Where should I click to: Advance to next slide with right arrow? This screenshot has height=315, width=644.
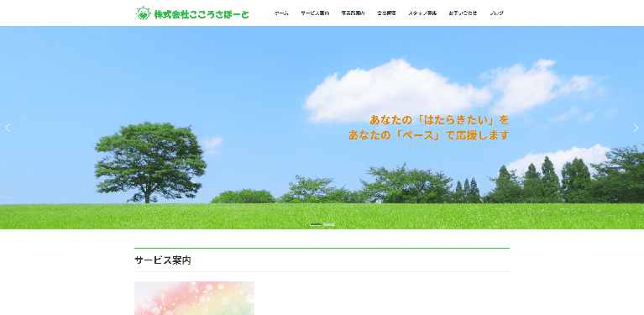(x=636, y=128)
